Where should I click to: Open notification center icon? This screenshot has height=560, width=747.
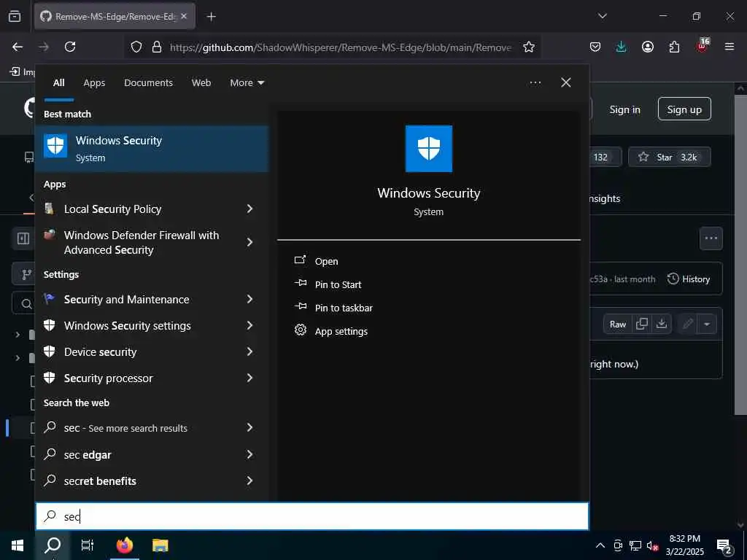point(724,546)
